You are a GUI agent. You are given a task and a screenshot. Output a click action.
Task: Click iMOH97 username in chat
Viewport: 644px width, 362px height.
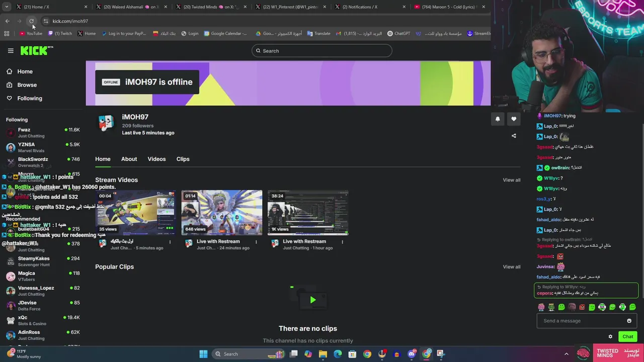coord(552,116)
